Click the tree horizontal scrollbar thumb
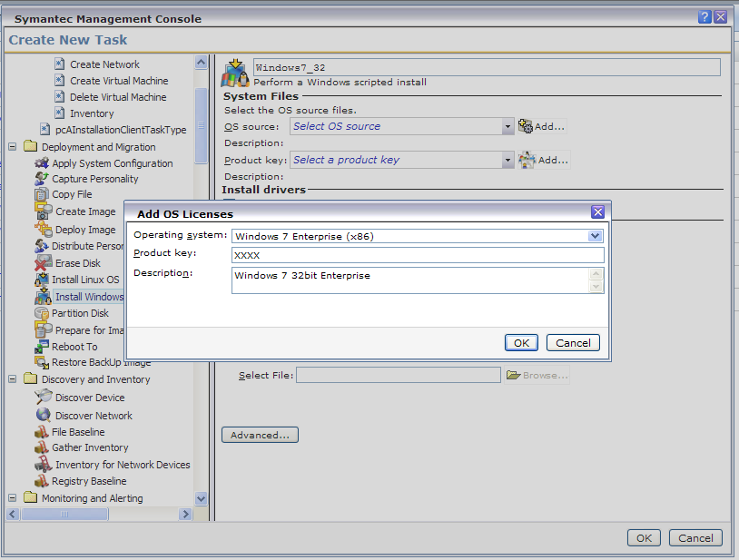 (64, 514)
